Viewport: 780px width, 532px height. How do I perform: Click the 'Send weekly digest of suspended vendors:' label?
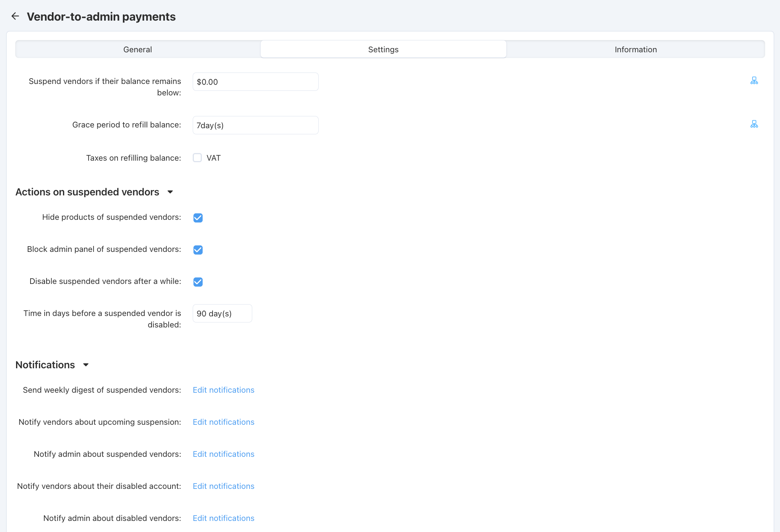[x=102, y=390]
